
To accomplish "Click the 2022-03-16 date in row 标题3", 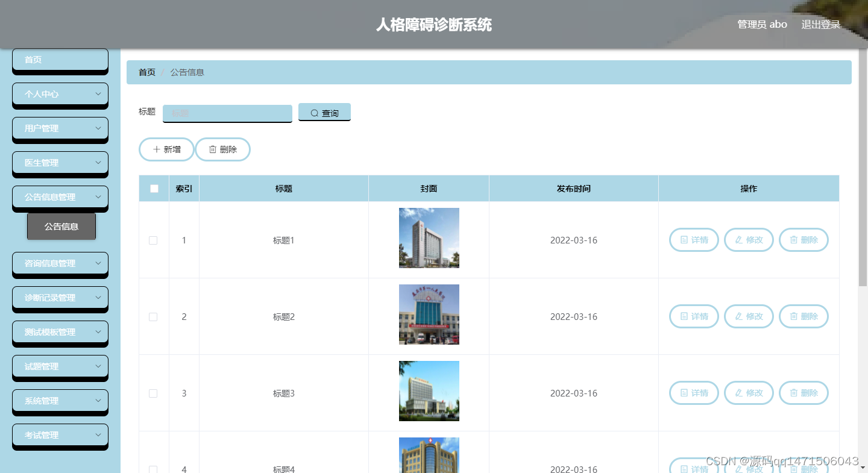I will click(x=574, y=393).
